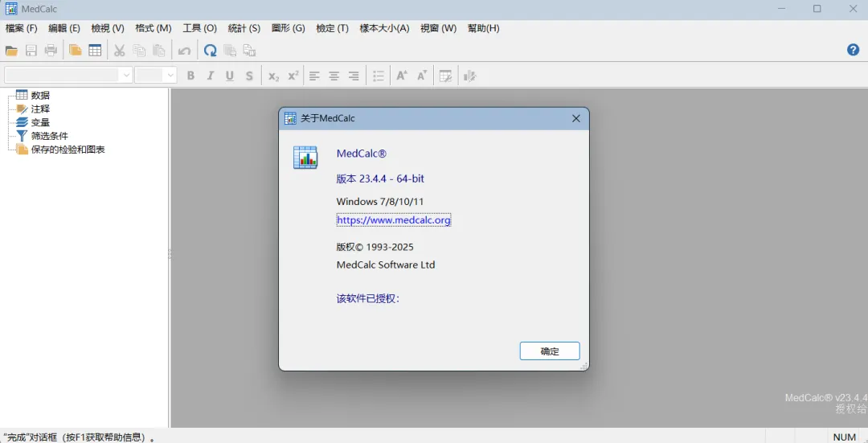Maximize the MedCalc window
Image resolution: width=868 pixels, height=443 pixels.
click(x=817, y=8)
